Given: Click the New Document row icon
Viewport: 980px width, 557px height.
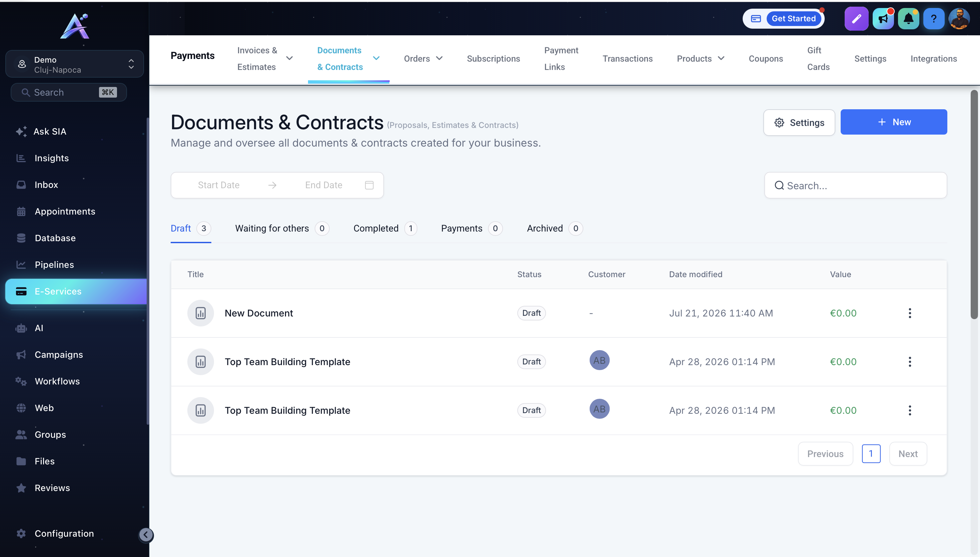Looking at the screenshot, I should 201,313.
